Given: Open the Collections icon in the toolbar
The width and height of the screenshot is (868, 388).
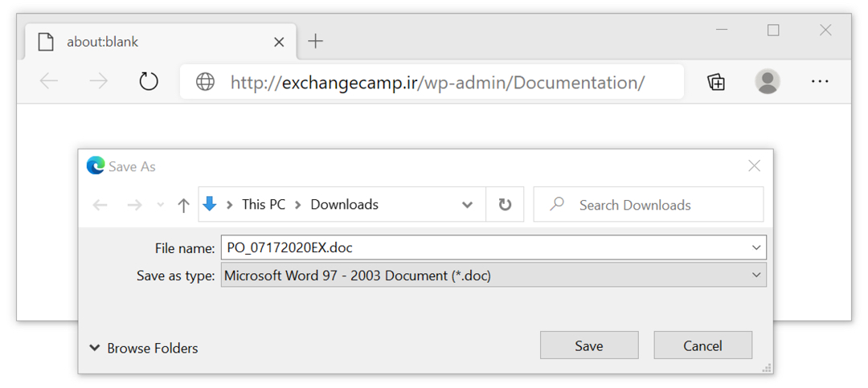Looking at the screenshot, I should (716, 82).
